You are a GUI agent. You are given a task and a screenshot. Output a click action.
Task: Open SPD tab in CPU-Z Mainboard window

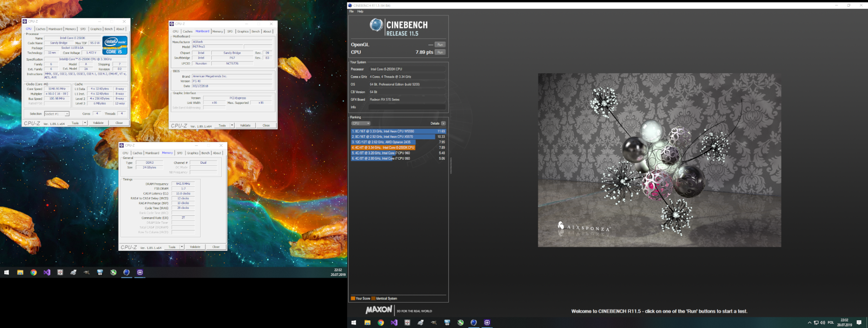(230, 31)
